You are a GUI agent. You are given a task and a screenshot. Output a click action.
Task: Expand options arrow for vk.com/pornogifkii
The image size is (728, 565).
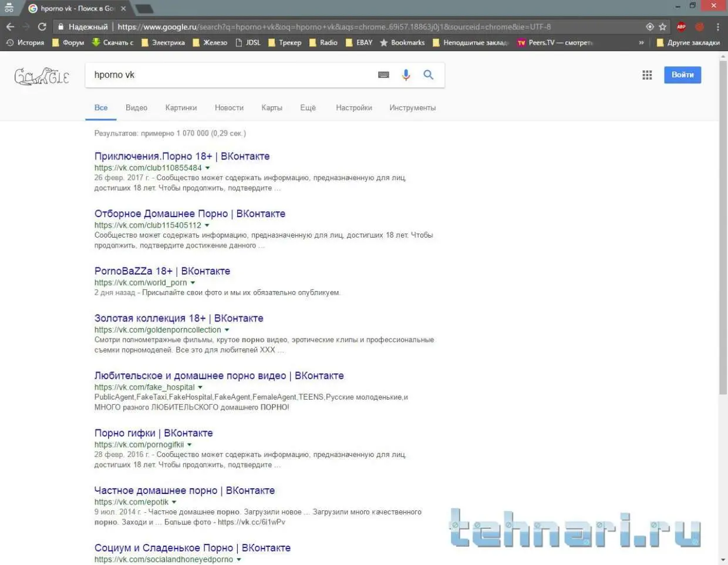[x=190, y=445]
